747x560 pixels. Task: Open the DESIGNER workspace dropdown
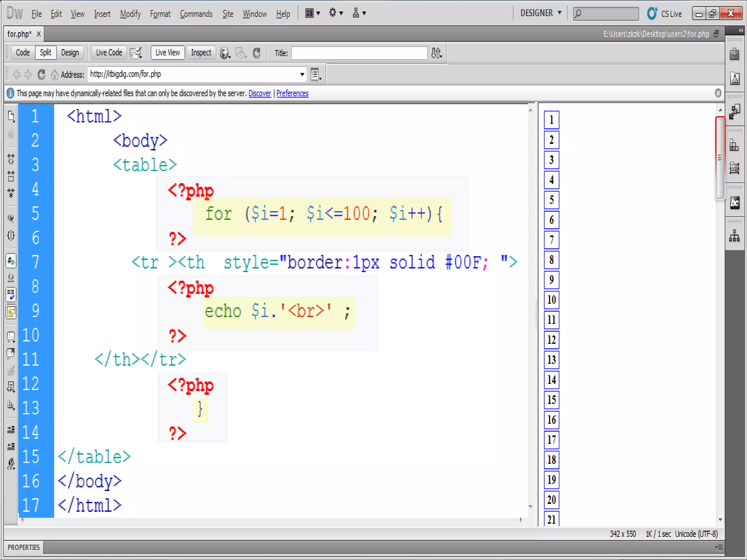[541, 13]
